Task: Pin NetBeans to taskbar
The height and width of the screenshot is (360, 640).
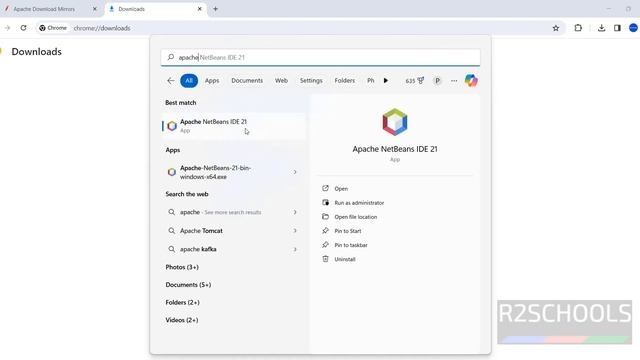Action: point(351,245)
